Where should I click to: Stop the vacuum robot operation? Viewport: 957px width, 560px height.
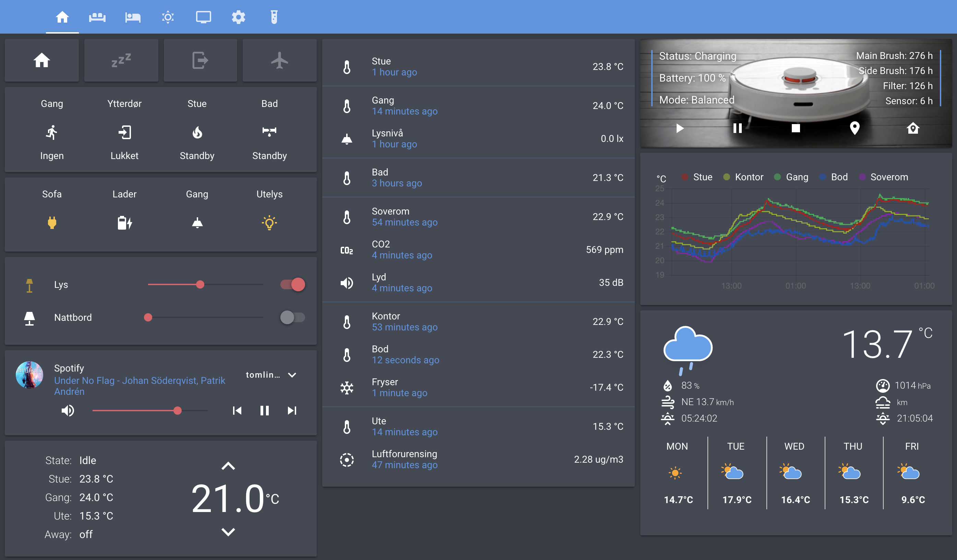coord(795,128)
